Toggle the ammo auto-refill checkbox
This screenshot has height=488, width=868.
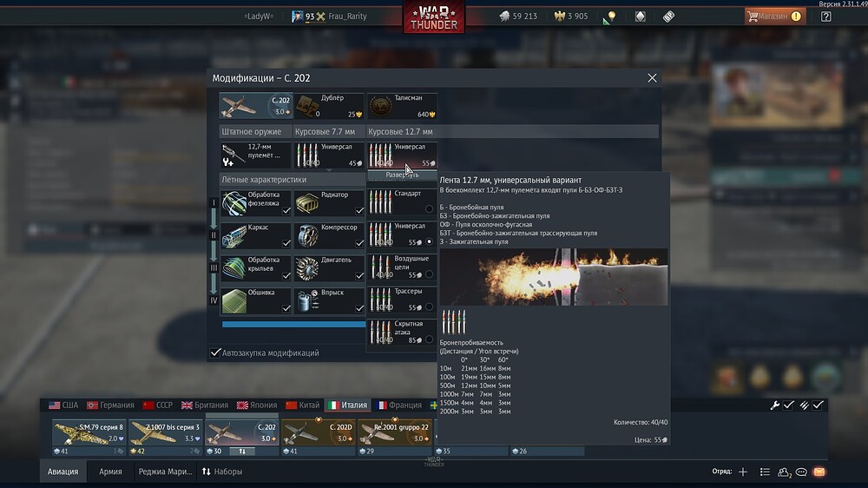click(819, 406)
